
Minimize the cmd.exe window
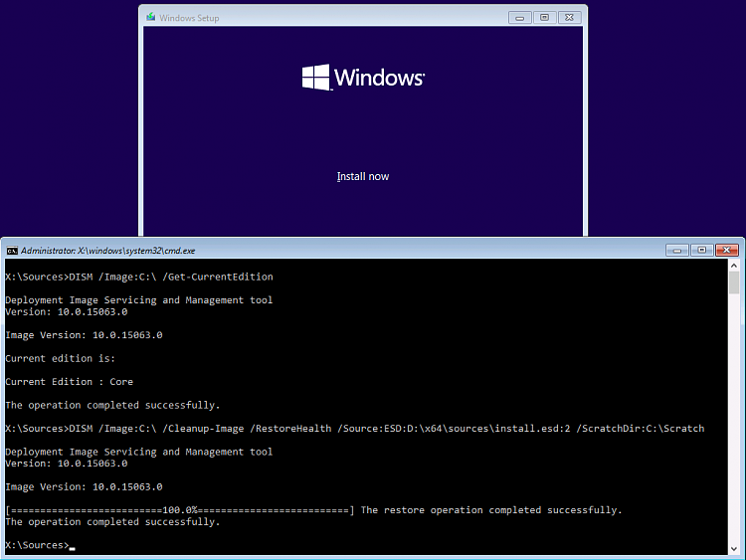[x=677, y=250]
